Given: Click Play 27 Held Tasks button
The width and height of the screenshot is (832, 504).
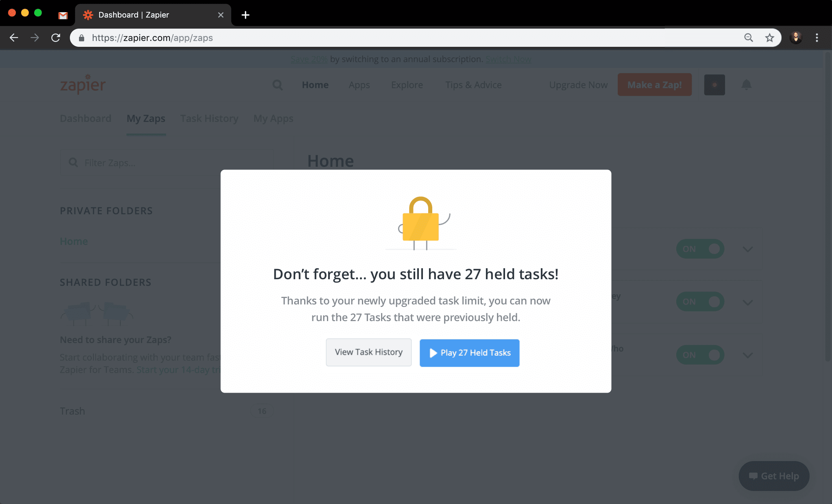Looking at the screenshot, I should (469, 353).
